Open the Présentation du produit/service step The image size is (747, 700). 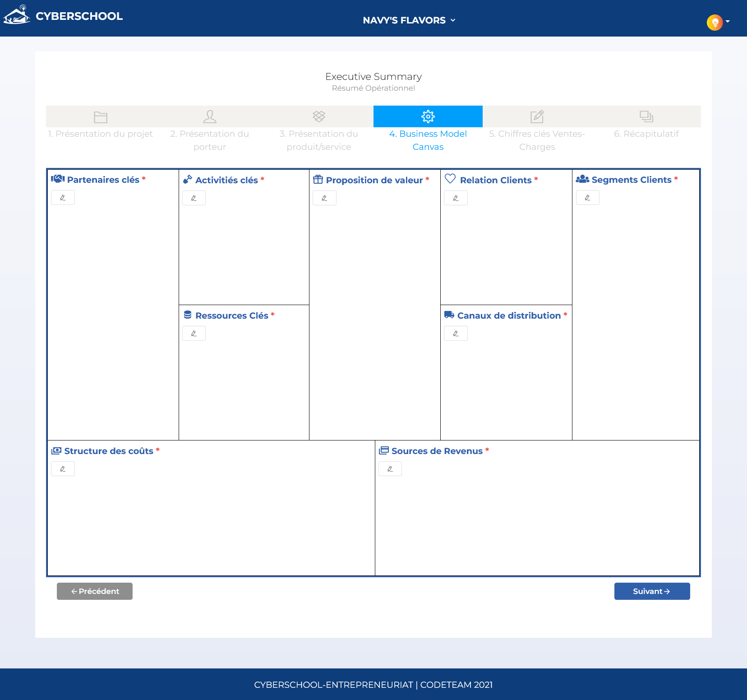pyautogui.click(x=319, y=117)
